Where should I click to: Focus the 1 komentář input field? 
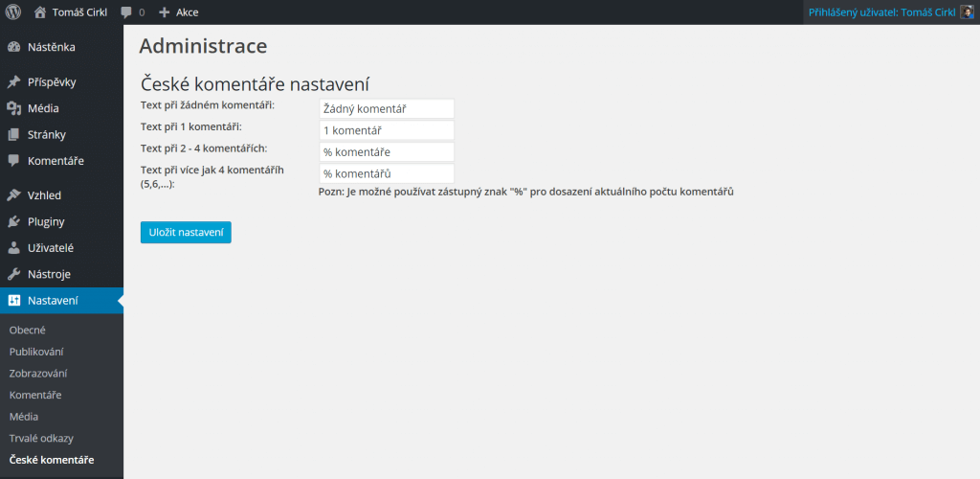pos(387,130)
